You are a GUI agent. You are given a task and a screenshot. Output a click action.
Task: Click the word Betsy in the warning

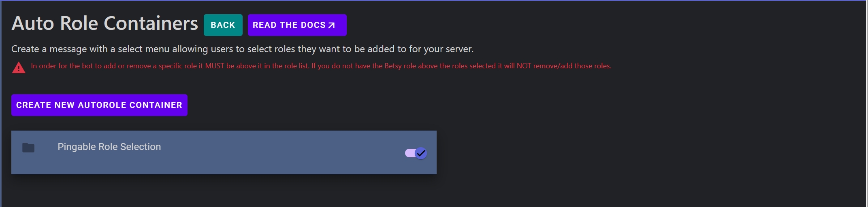(x=393, y=66)
